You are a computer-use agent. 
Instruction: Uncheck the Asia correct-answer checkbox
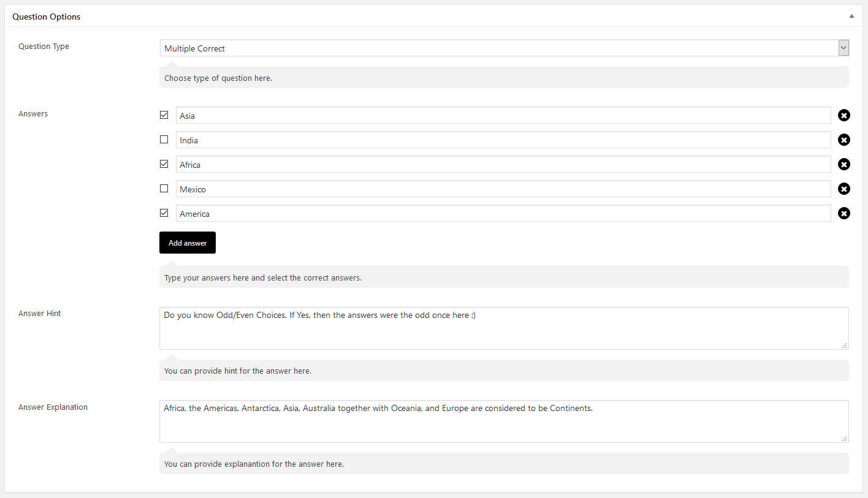pos(164,115)
